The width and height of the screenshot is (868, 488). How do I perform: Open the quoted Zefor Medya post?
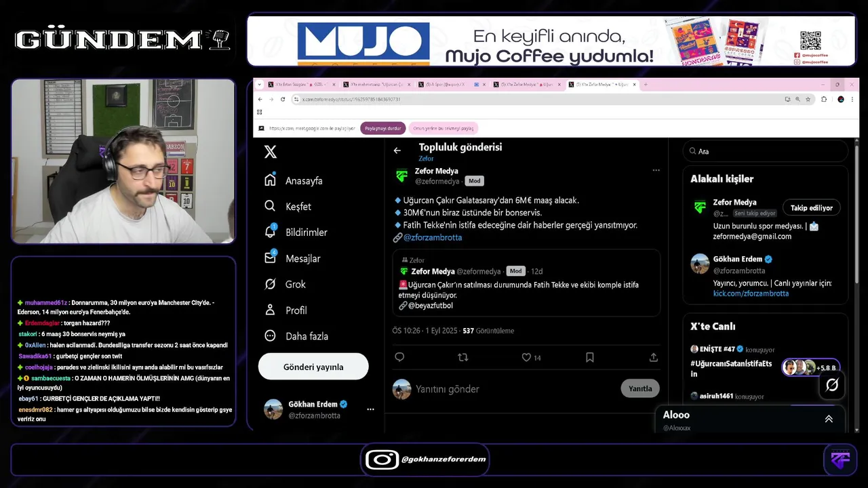pos(526,283)
